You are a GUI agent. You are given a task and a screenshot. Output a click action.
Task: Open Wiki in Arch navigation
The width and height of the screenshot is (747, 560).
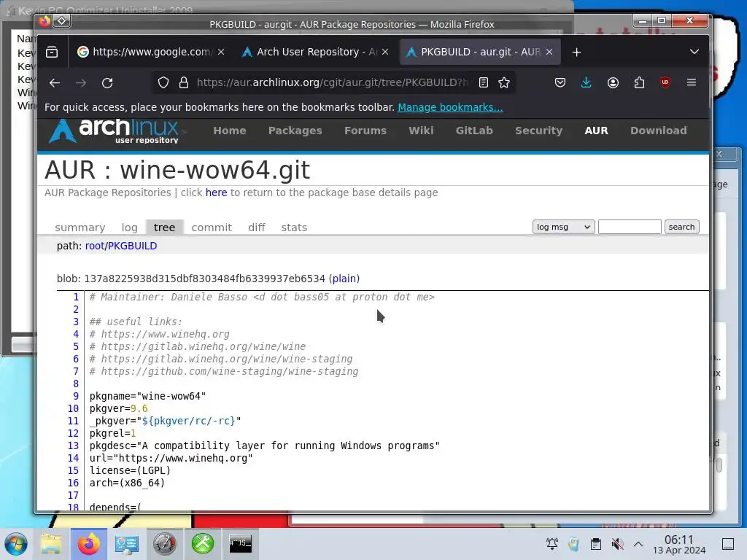click(421, 131)
